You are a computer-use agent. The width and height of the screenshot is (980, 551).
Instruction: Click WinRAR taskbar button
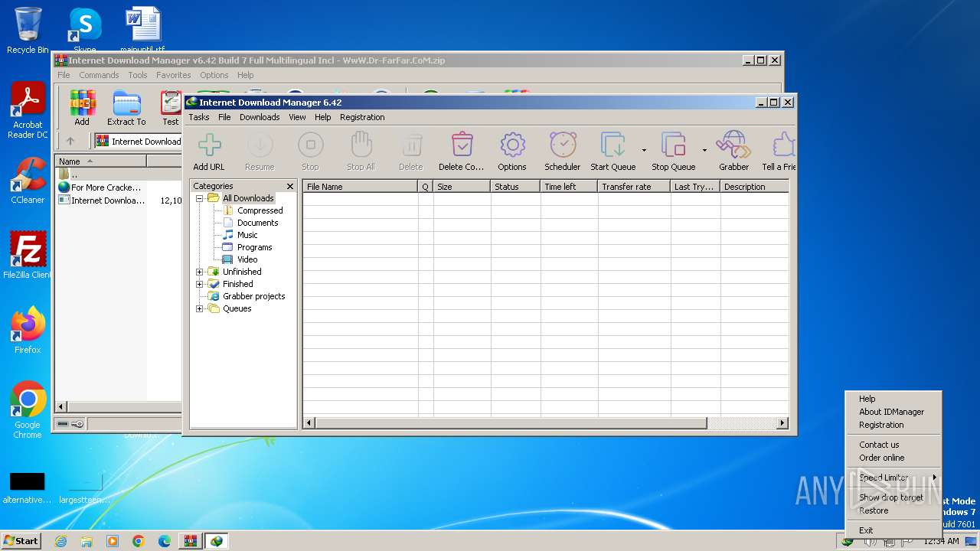click(x=190, y=541)
